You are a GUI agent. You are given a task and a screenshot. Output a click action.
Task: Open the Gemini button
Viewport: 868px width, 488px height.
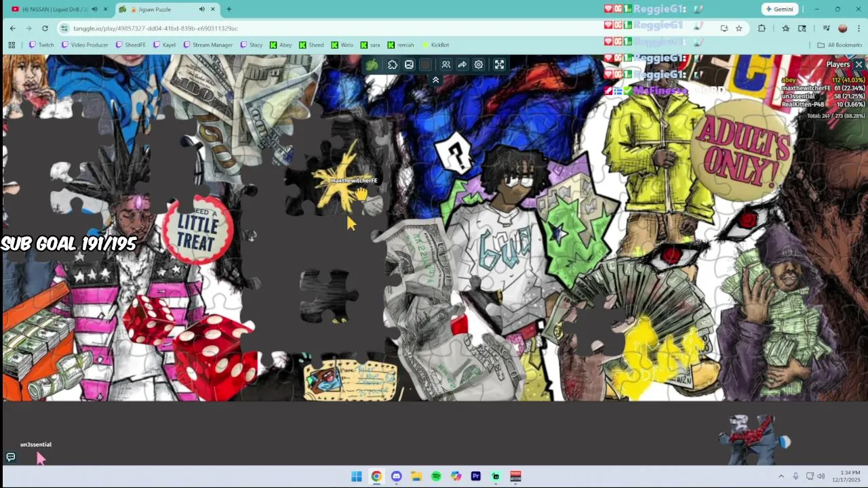[x=779, y=9]
